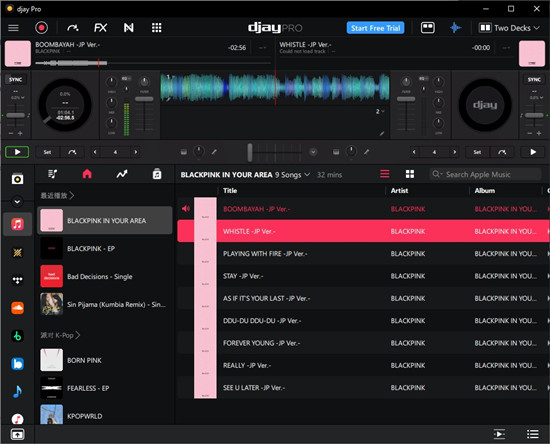
Task: Click the right deck volume fader
Action: [x=406, y=99]
